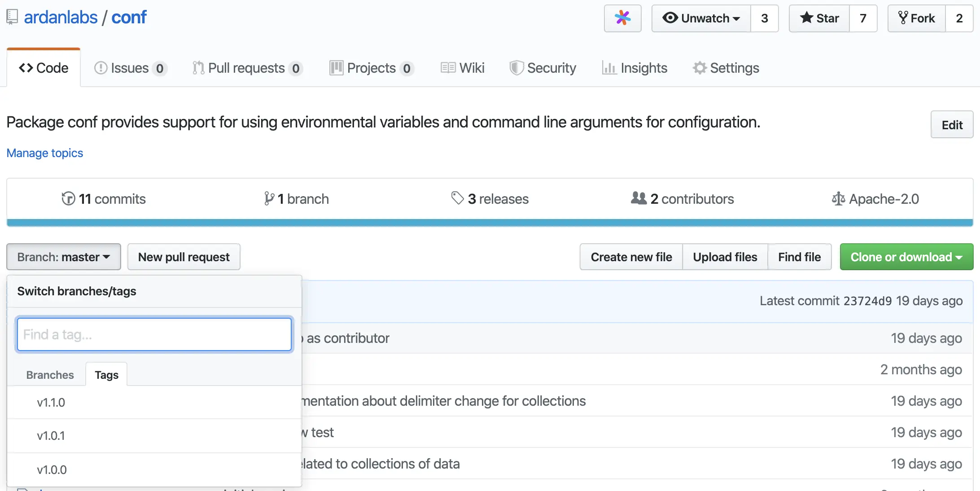Screen dimensions: 980x491
Task: Click the commits history clock icon
Action: pyautogui.click(x=68, y=198)
